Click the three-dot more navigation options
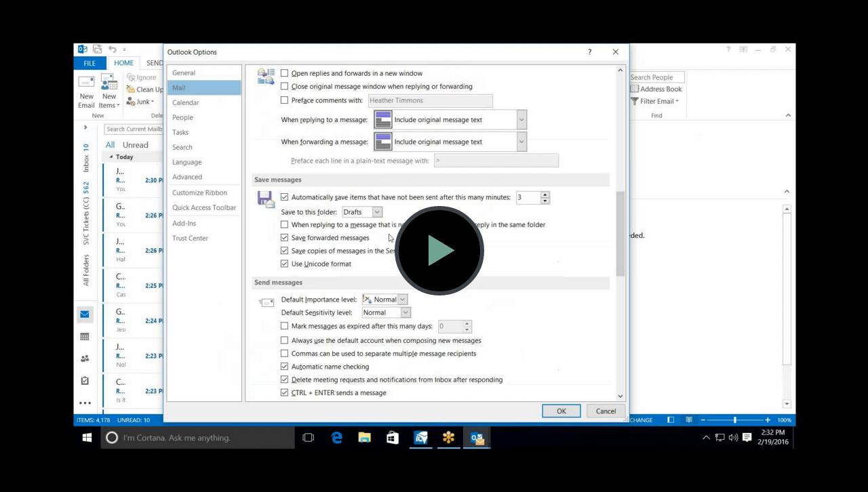This screenshot has height=492, width=868. (85, 403)
